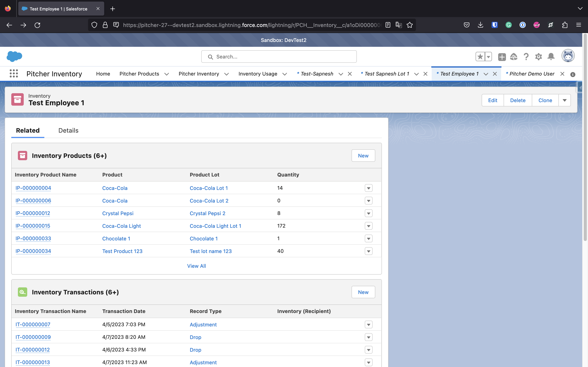
Task: Open the Coca-Cola Light Lot 1 link
Action: pyautogui.click(x=215, y=226)
